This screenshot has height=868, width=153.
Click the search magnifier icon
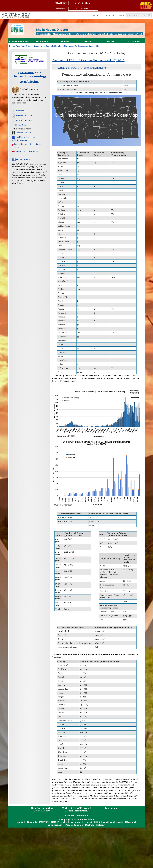click(149, 15)
